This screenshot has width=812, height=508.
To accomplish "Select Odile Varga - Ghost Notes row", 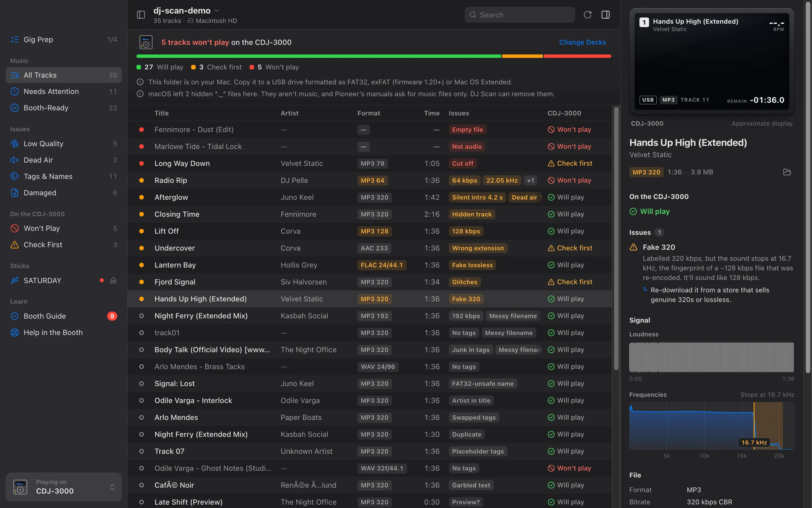I will point(369,468).
